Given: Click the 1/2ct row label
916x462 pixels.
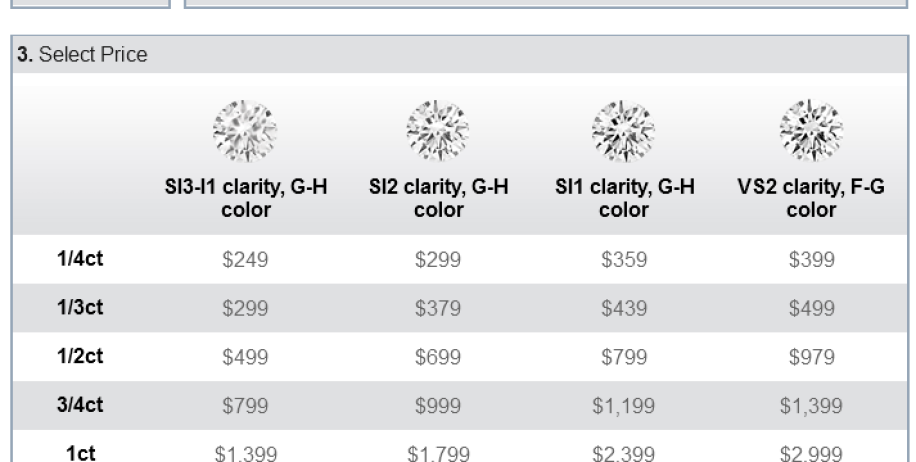Looking at the screenshot, I should coord(80,356).
